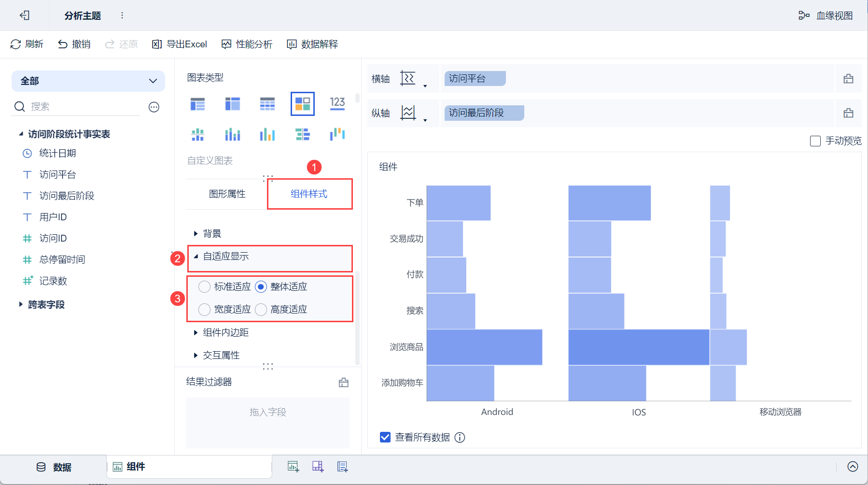Choose the stacked column chart icon
Screen dimensions: 868x485
(x=233, y=134)
